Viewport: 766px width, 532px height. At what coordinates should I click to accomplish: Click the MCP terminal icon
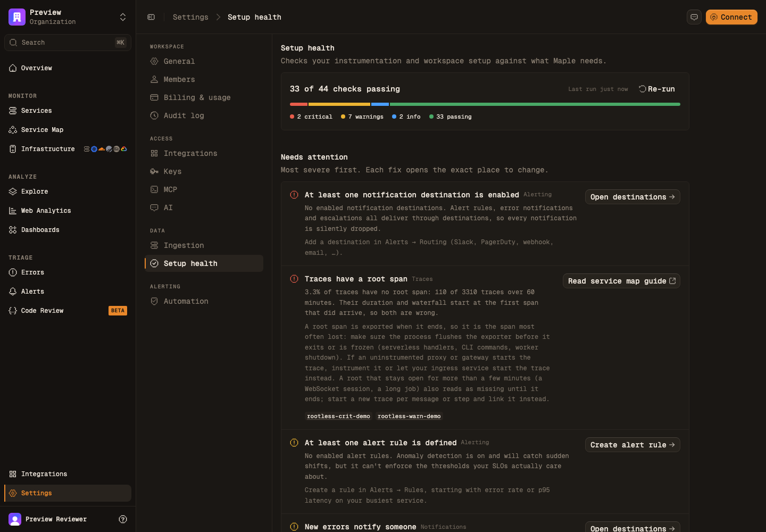point(154,189)
